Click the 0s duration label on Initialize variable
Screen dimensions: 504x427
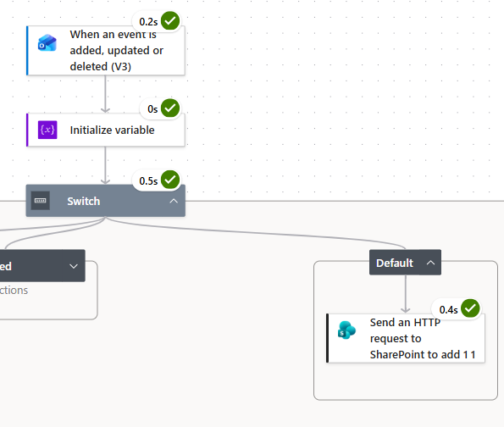pyautogui.click(x=152, y=109)
